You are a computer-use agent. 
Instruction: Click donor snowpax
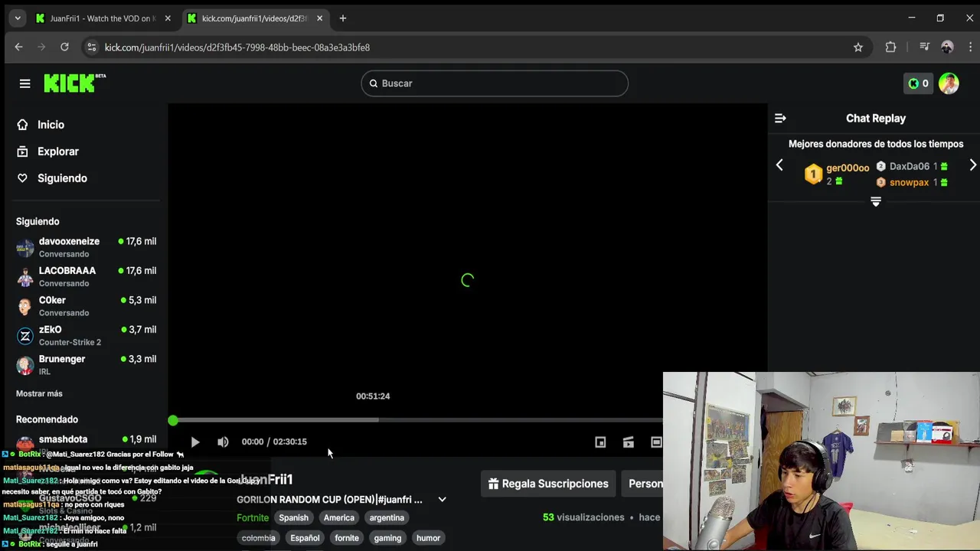tap(909, 182)
